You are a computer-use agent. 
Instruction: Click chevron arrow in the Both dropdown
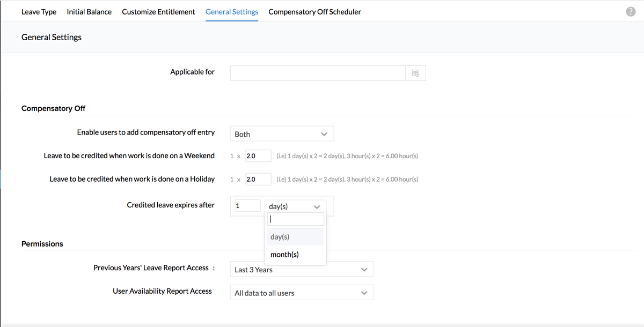pyautogui.click(x=324, y=134)
